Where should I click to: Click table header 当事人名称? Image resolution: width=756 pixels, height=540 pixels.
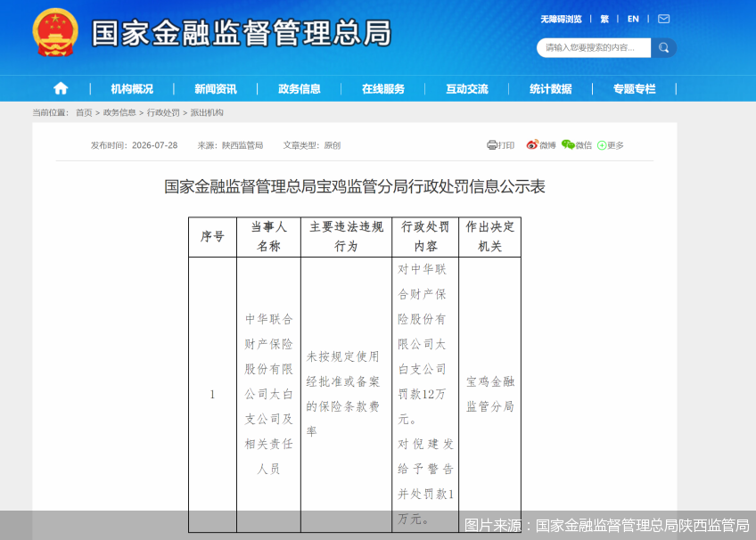268,236
